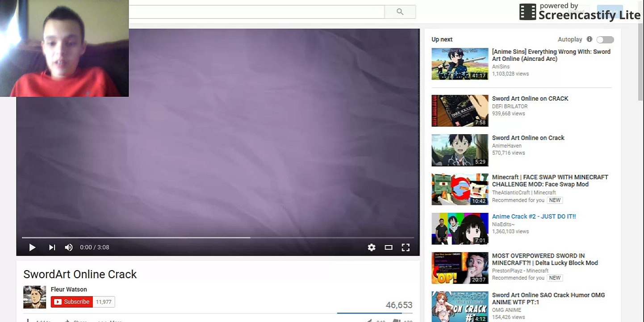Show Autoplay info icon

[590, 39]
